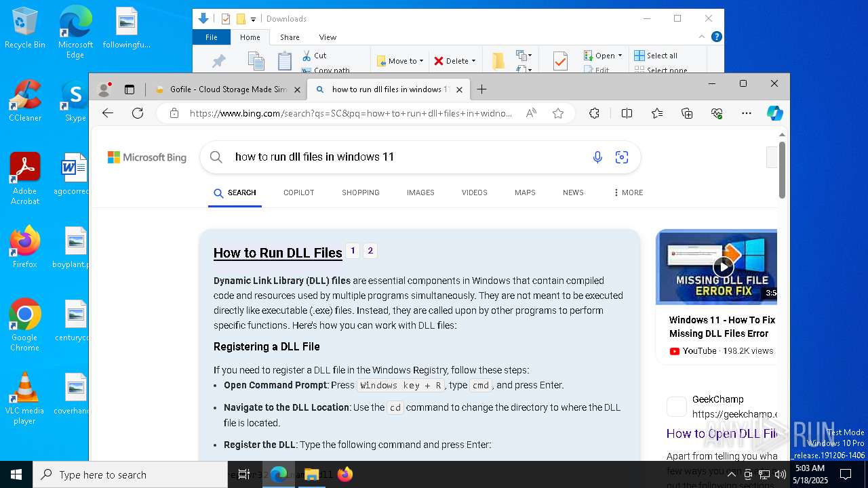Open the Action Center notifications icon
Screen dimensions: 868x488
[846, 474]
